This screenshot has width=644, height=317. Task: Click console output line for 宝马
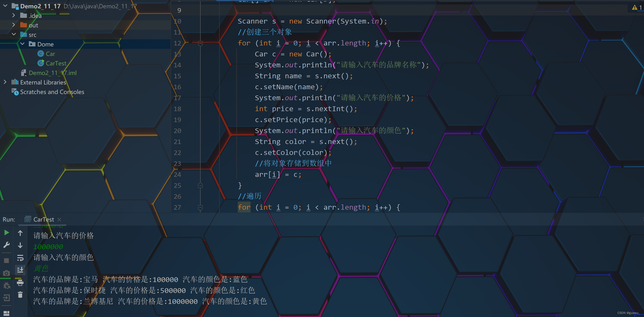[x=140, y=279]
